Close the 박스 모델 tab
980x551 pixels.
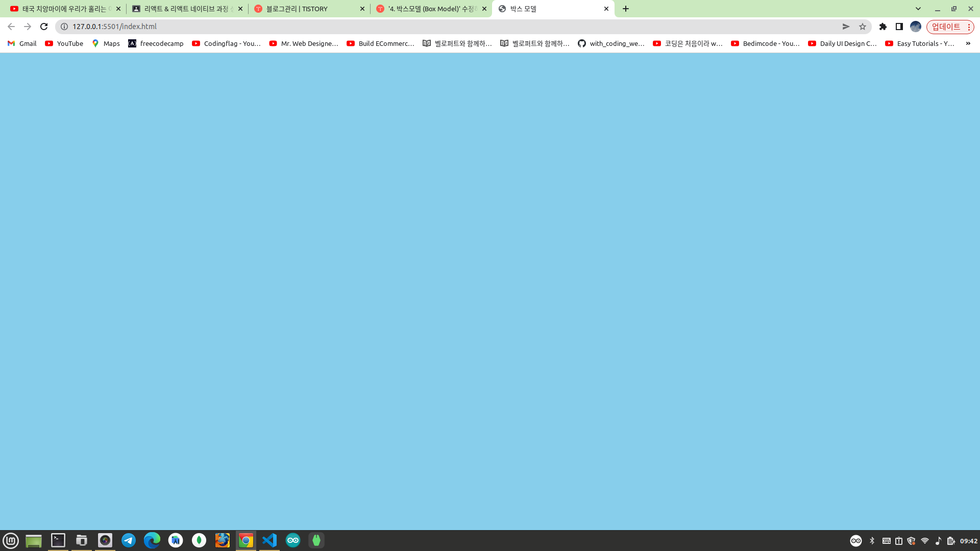tap(606, 9)
